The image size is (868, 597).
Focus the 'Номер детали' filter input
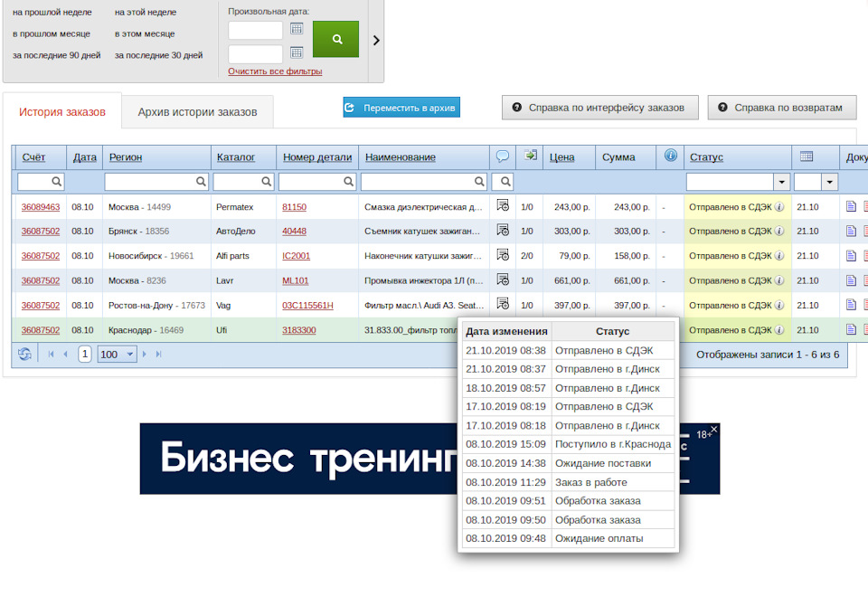[x=317, y=182]
